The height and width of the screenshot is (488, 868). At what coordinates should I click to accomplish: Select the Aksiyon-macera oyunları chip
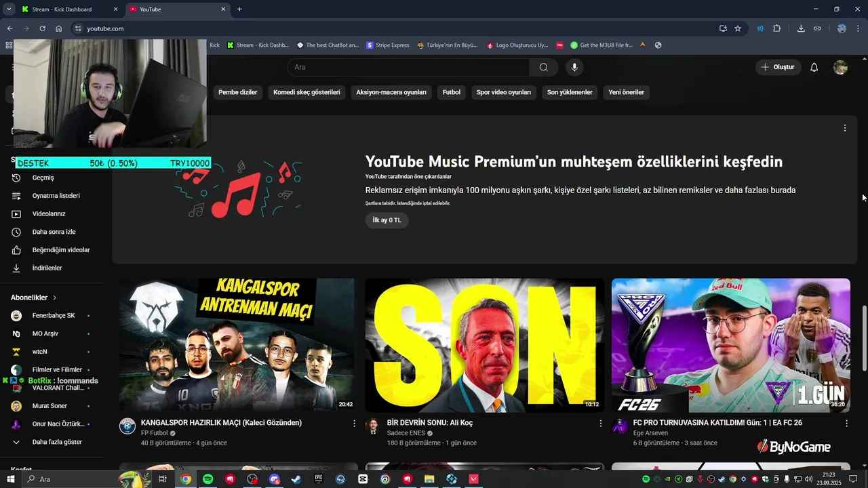(391, 92)
